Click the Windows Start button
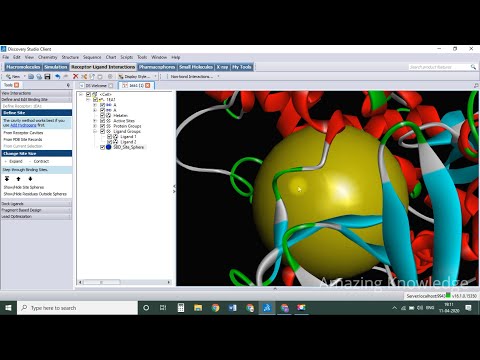This screenshot has height=360, width=480. pos(8,308)
